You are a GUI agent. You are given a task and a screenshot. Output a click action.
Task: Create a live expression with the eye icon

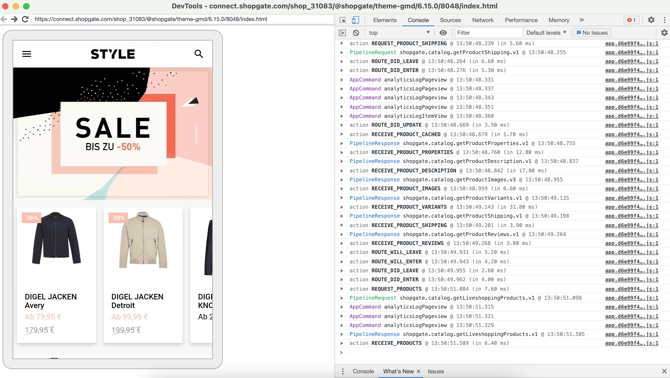[443, 32]
